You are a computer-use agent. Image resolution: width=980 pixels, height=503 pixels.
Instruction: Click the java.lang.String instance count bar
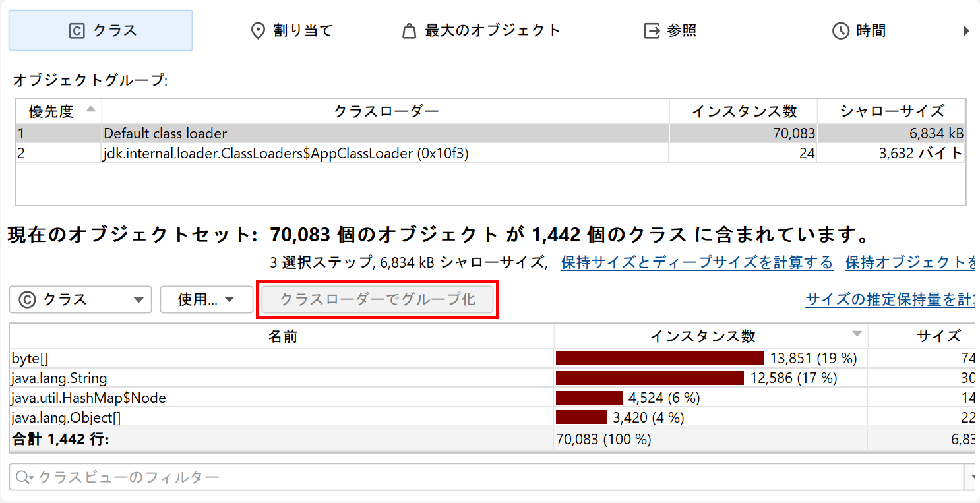650,378
